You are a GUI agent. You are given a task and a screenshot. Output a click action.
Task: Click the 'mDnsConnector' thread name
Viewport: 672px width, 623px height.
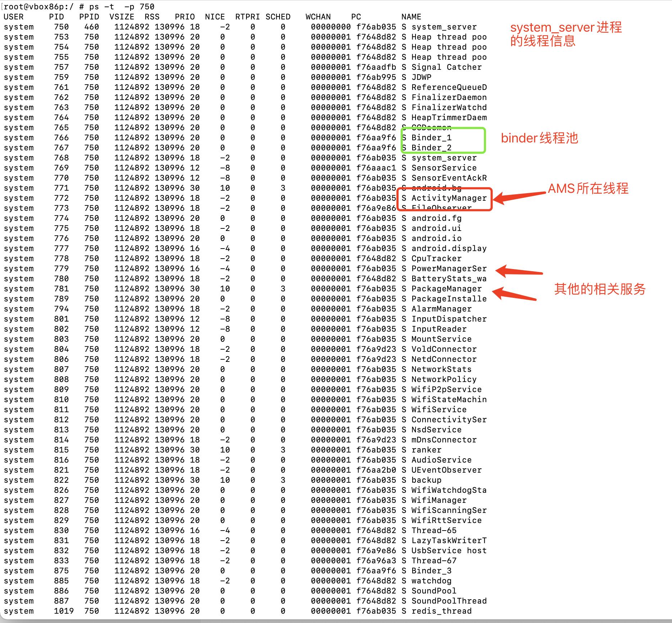444,440
